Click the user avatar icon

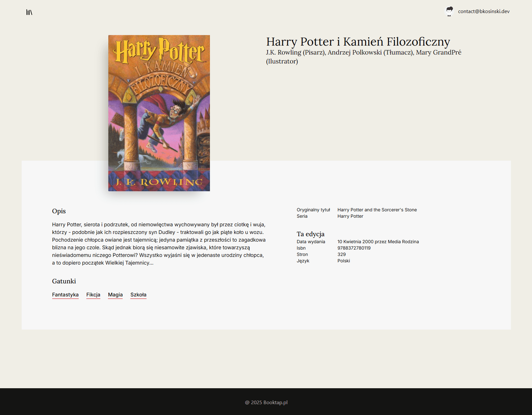coord(449,11)
